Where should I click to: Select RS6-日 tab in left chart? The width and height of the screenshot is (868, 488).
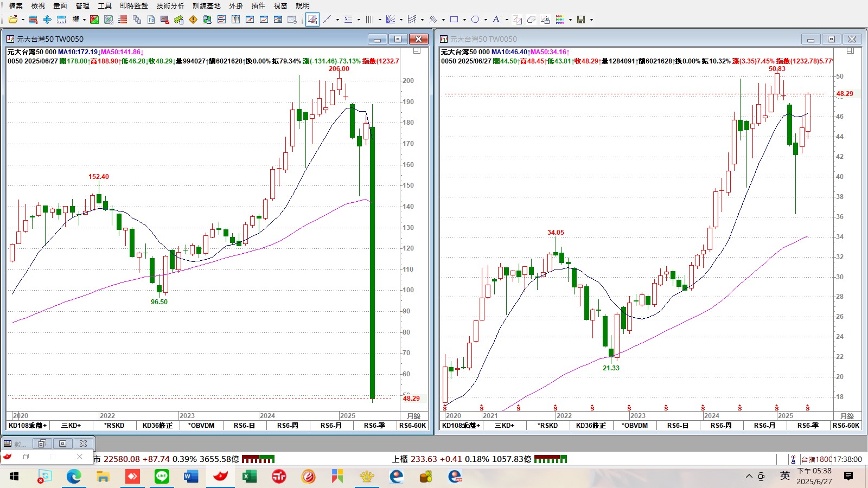245,426
